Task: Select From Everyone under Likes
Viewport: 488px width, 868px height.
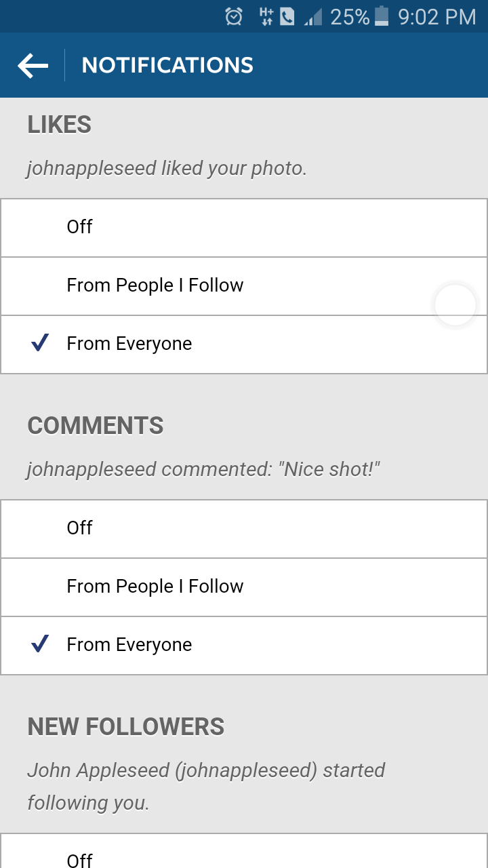Action: coord(244,344)
